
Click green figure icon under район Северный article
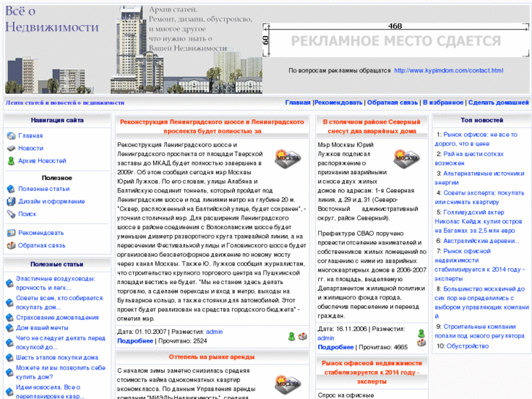click(421, 333)
